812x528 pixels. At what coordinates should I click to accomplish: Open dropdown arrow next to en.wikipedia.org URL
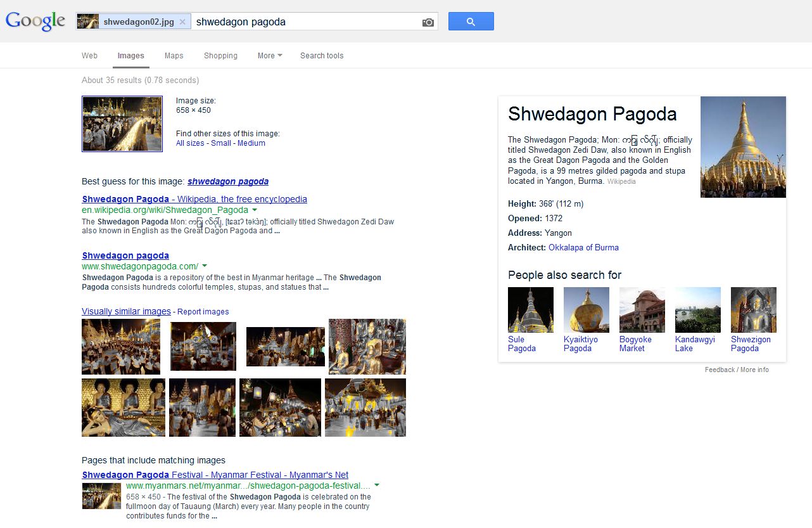pos(255,210)
